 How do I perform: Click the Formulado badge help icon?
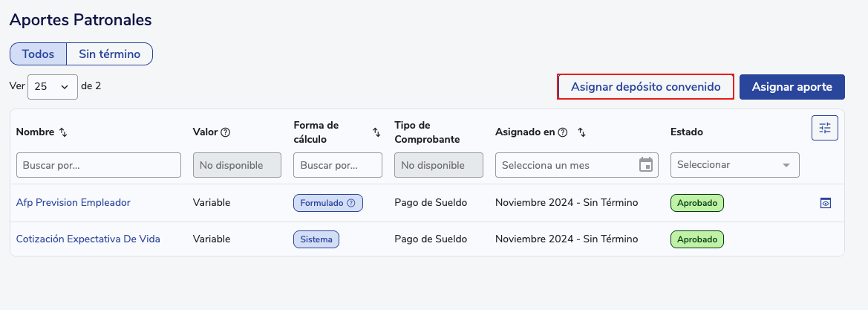(x=351, y=203)
